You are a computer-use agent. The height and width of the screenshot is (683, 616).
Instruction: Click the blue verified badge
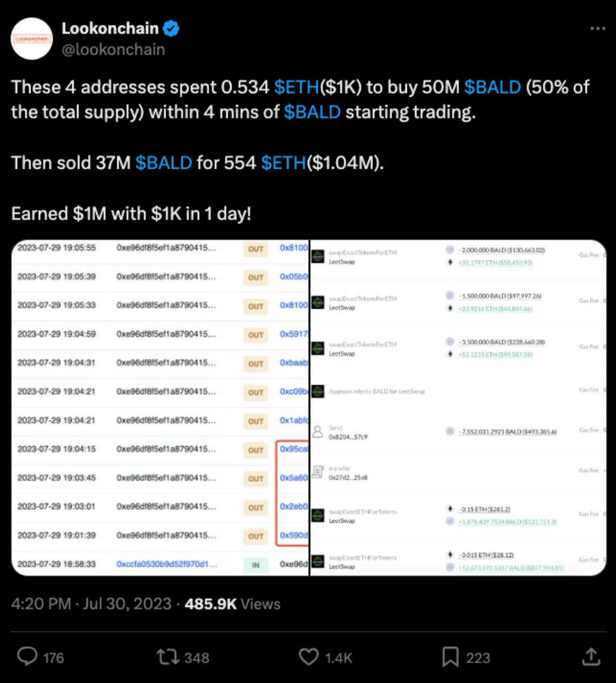coord(171,28)
